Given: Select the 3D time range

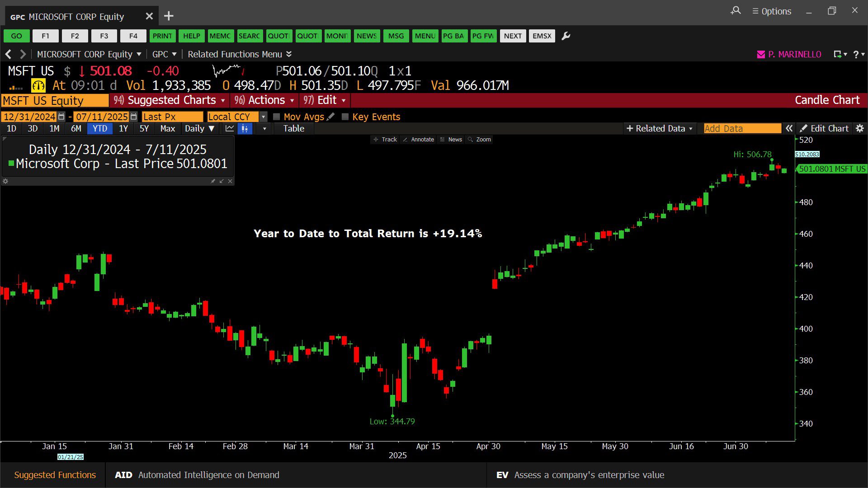Looking at the screenshot, I should (33, 128).
